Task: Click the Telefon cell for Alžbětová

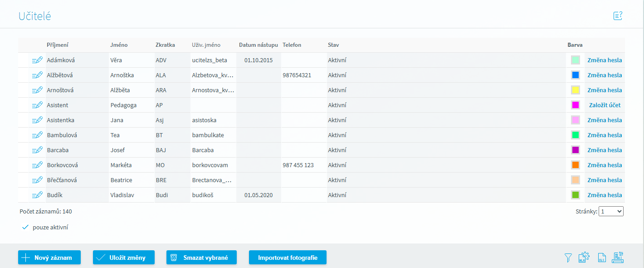Action: click(x=304, y=75)
